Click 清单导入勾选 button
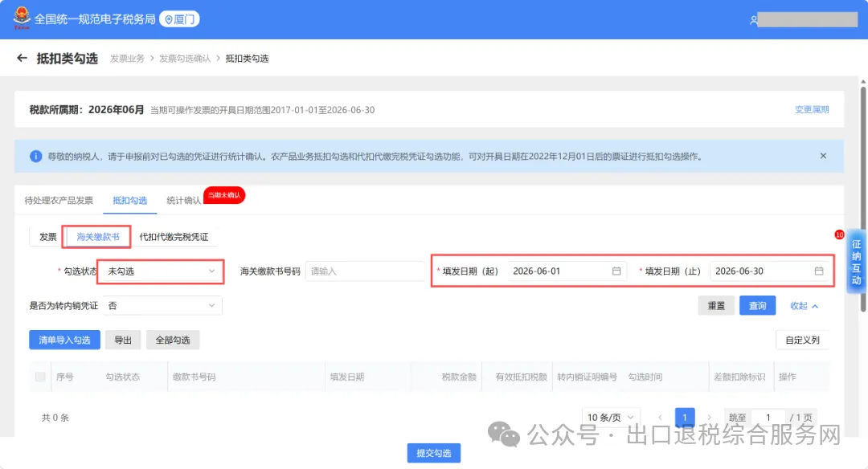The width and height of the screenshot is (868, 469). (64, 341)
